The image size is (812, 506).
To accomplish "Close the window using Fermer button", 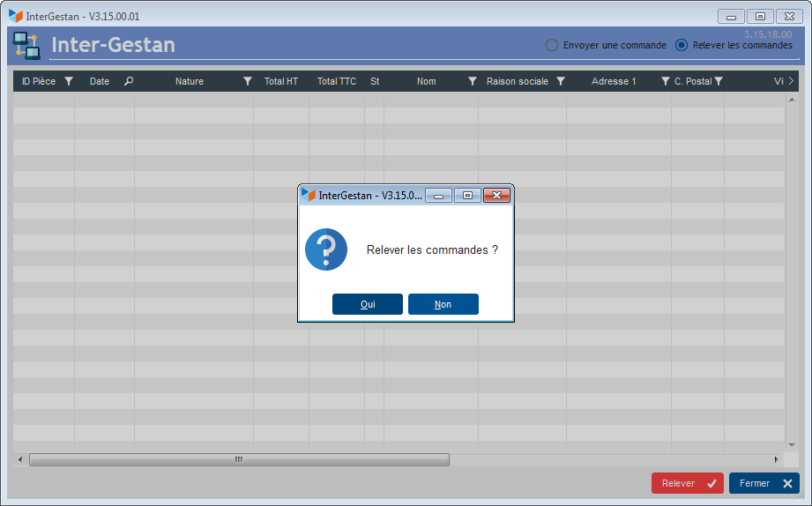I will (x=764, y=483).
